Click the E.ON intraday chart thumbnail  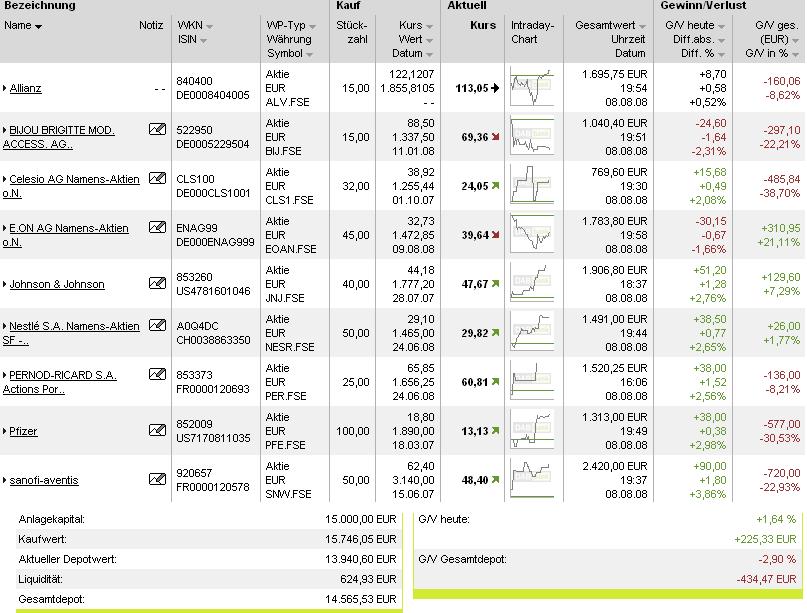click(532, 234)
